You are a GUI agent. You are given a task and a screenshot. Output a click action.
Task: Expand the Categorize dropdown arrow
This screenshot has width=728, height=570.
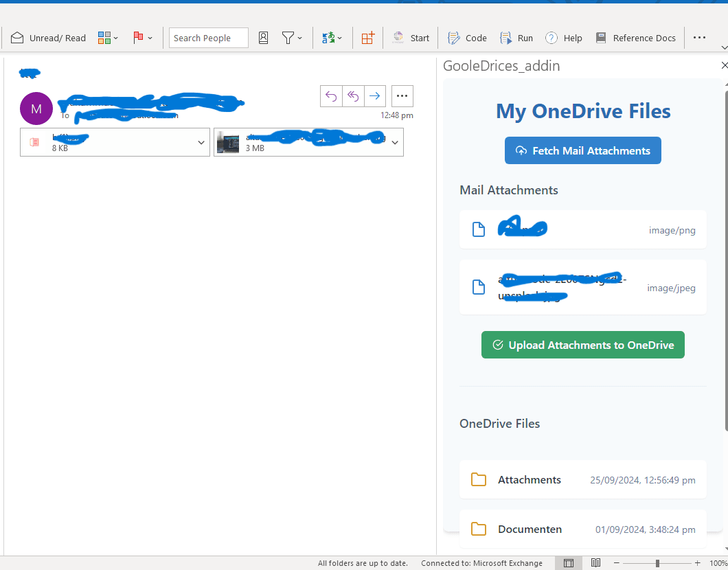115,38
